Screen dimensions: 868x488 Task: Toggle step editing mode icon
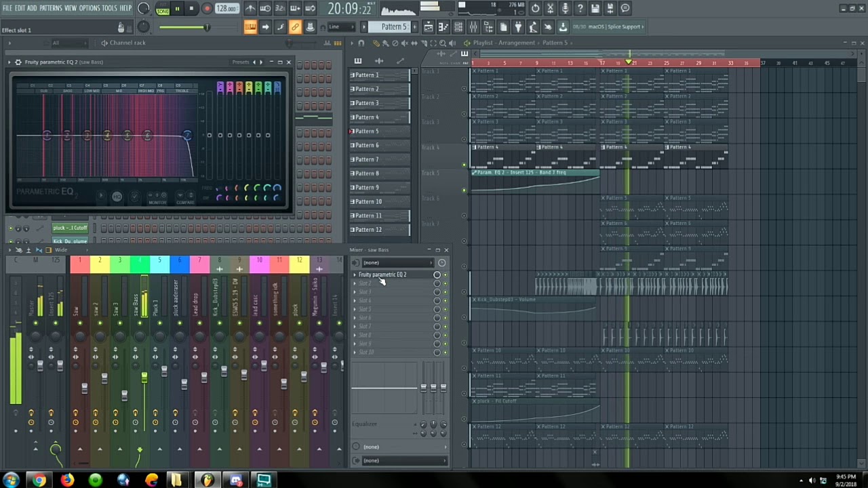280,27
